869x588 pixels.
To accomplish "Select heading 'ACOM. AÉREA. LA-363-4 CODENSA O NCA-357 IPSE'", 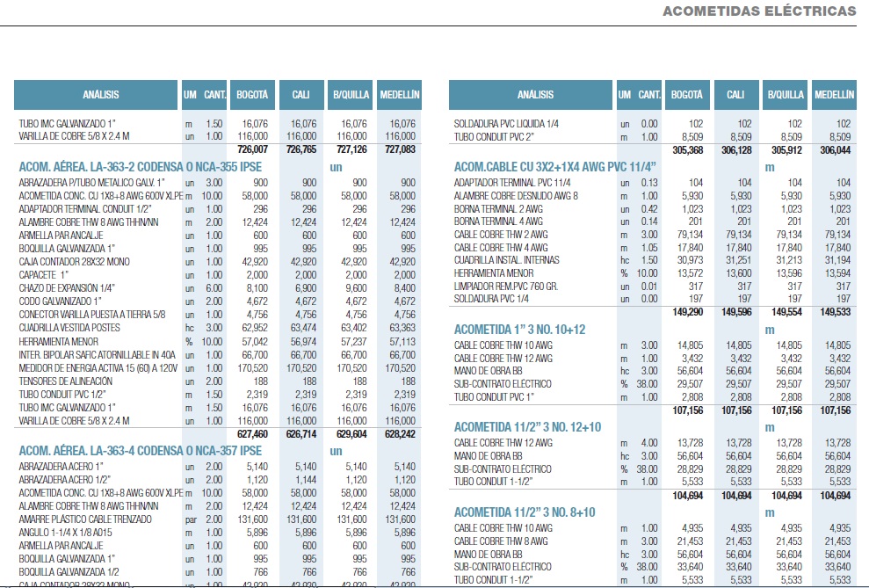I will (141, 451).
